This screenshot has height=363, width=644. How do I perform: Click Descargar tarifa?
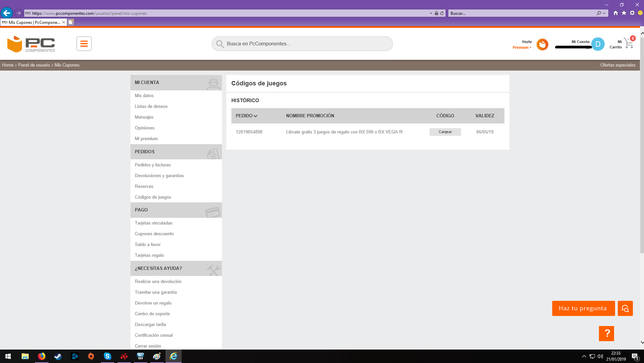[150, 324]
